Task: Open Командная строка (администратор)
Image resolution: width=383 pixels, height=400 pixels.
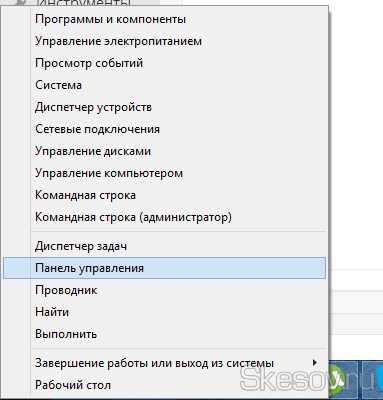Action: click(164, 217)
